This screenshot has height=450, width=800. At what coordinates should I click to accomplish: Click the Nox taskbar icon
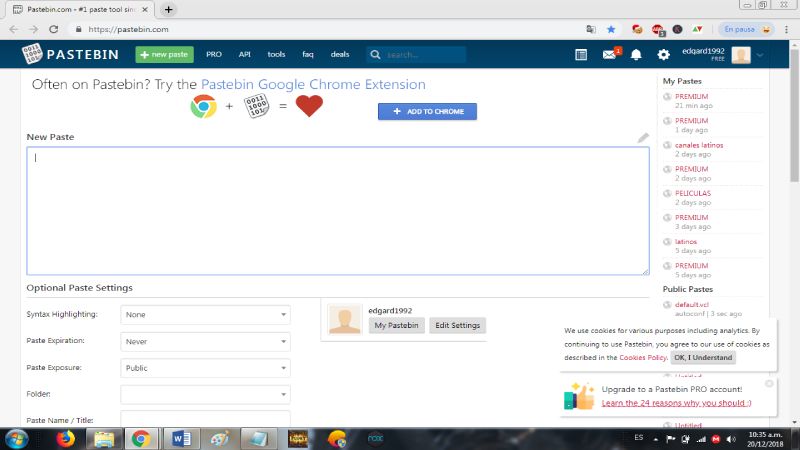pyautogui.click(x=376, y=438)
